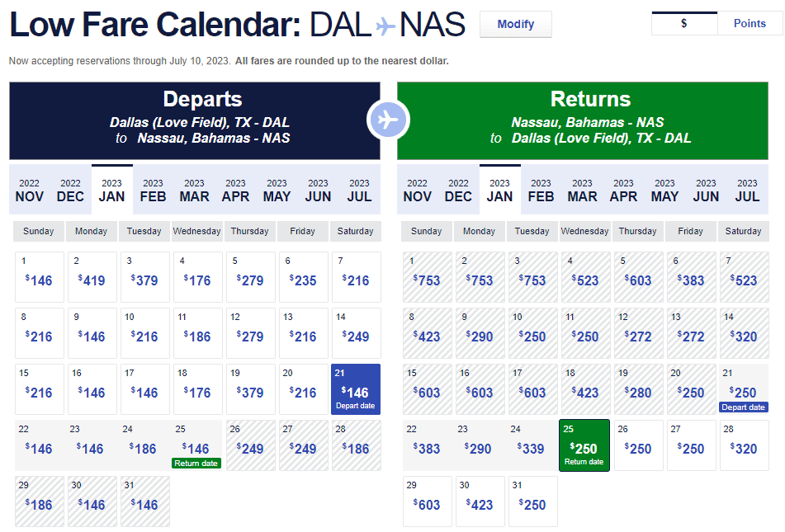Click the $235 departure fare on January 6
This screenshot has height=532, width=785.
pos(303,276)
